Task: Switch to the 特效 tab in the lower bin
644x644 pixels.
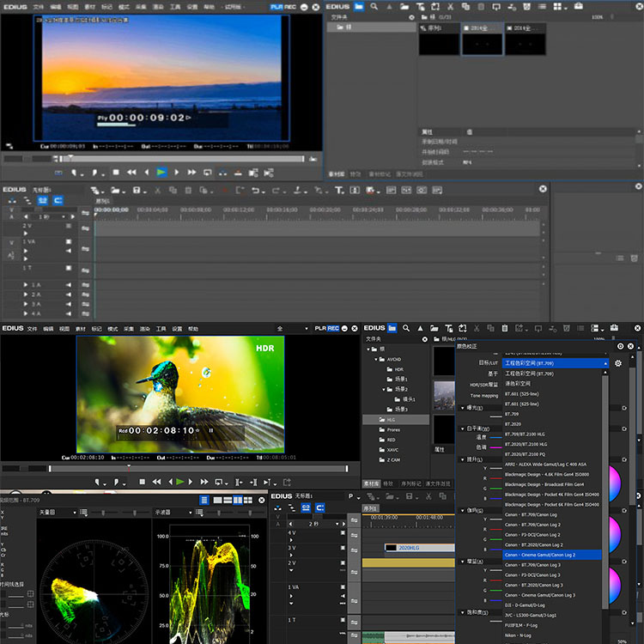Action: pos(388,483)
